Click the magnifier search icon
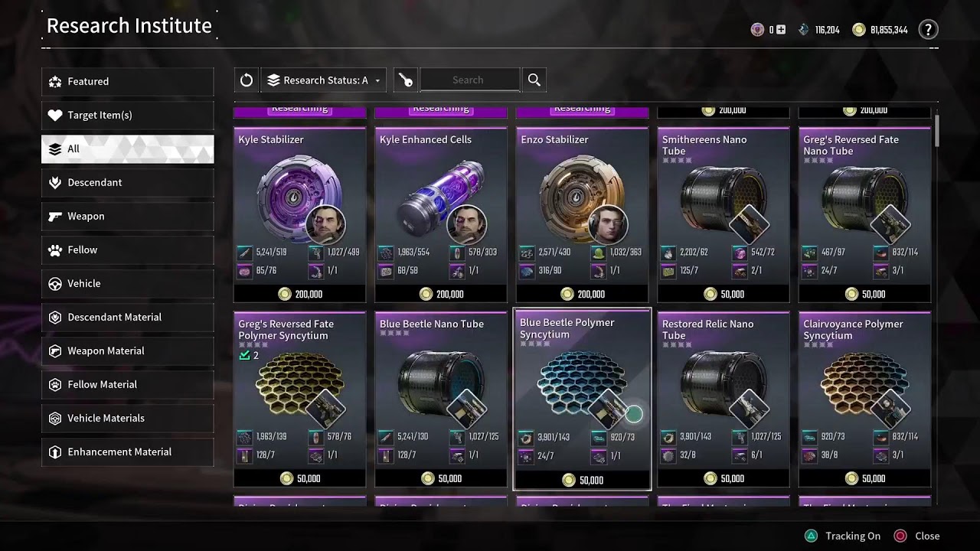The height and width of the screenshot is (551, 980). (x=534, y=80)
